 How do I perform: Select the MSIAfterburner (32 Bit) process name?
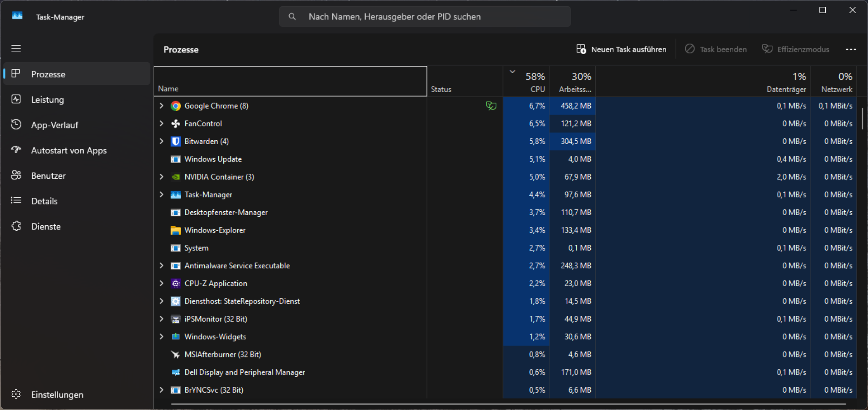click(222, 355)
